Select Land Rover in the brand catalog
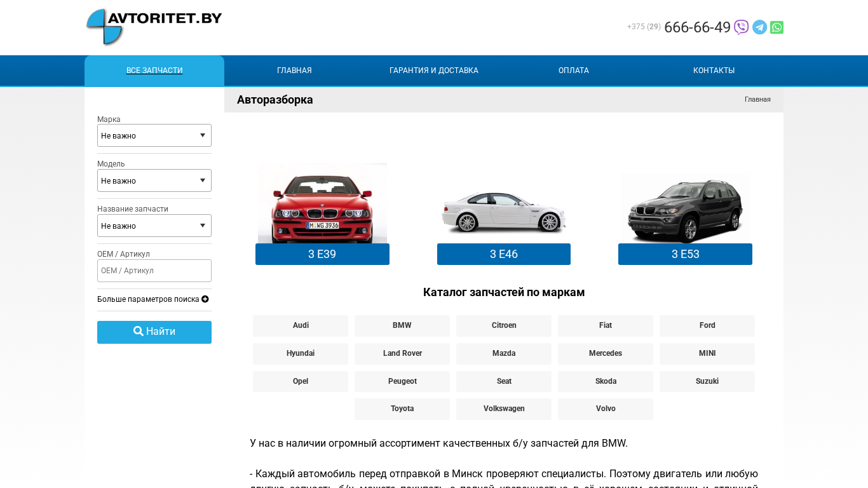 click(402, 354)
